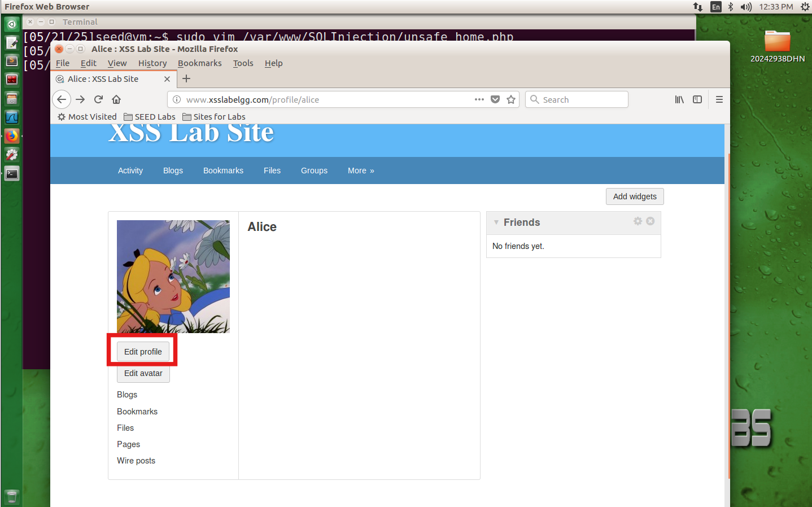This screenshot has width=812, height=507.
Task: Remove the Friends widget
Action: [x=651, y=221]
